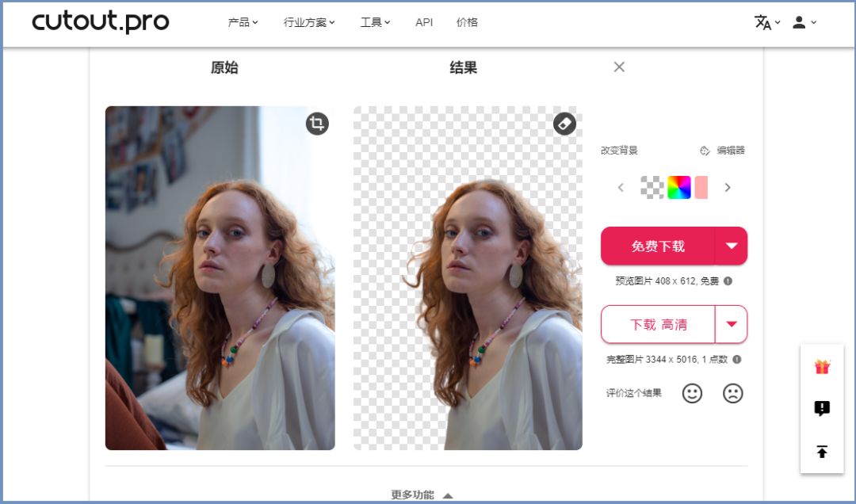Go to the API page
The width and height of the screenshot is (856, 504).
pos(424,22)
